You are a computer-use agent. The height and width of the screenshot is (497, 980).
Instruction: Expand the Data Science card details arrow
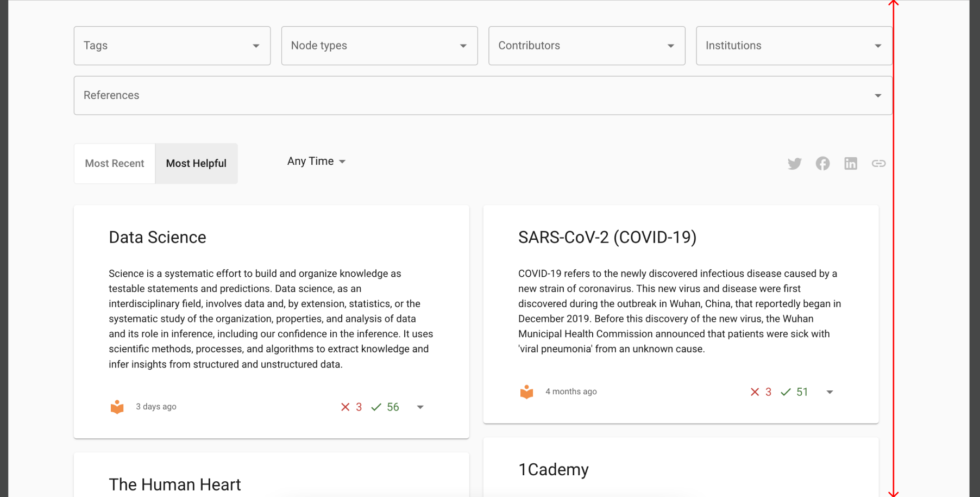pyautogui.click(x=420, y=407)
